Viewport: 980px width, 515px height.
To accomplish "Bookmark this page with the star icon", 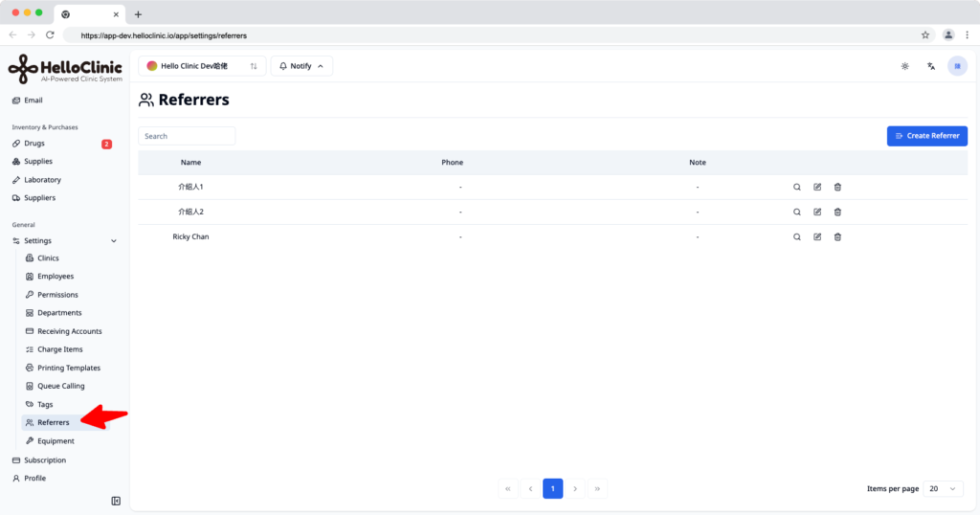I will 925,35.
